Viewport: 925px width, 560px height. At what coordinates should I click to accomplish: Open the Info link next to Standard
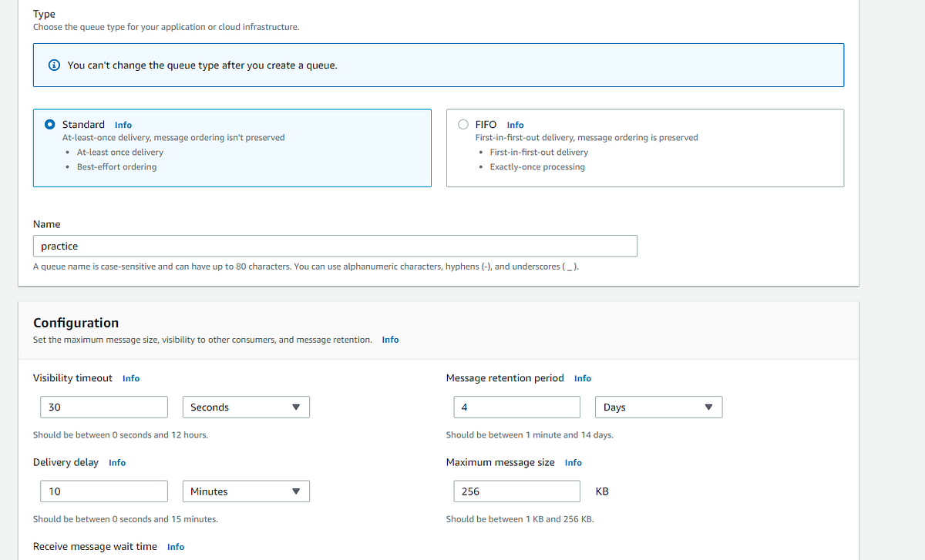pos(123,124)
